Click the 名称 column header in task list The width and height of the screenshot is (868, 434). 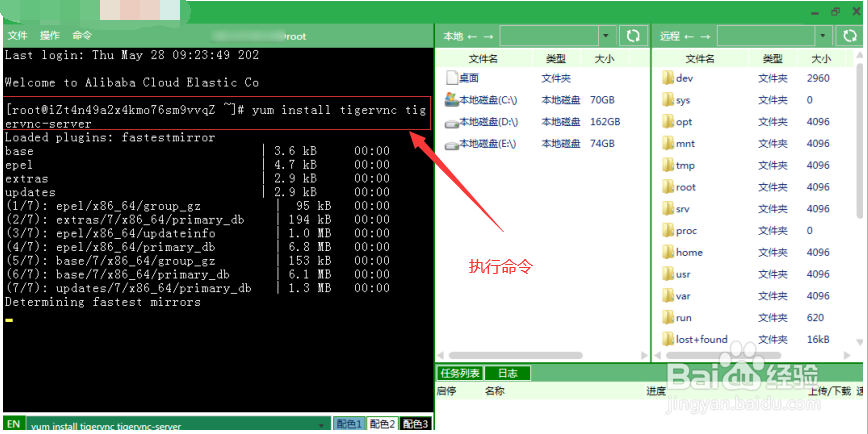tap(494, 391)
